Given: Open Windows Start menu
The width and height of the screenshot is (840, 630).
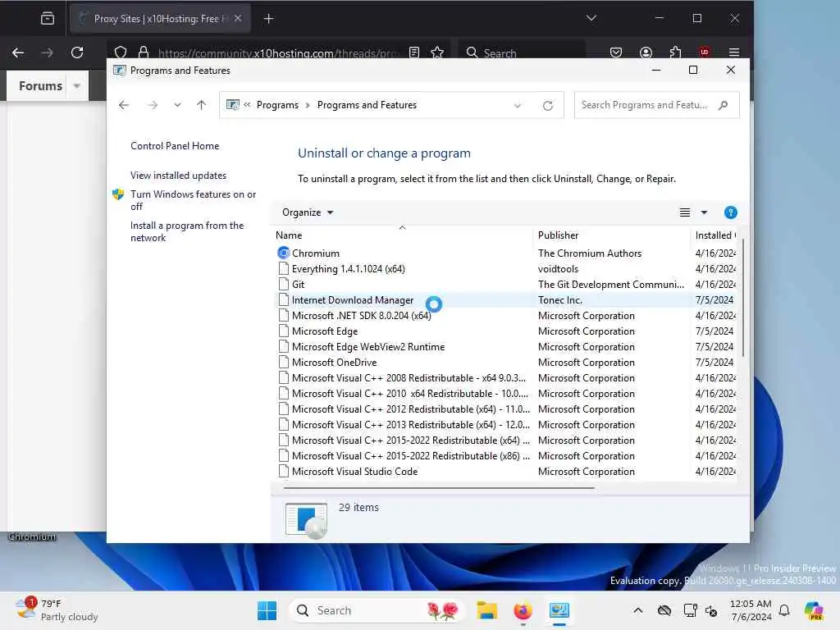Looking at the screenshot, I should point(267,610).
